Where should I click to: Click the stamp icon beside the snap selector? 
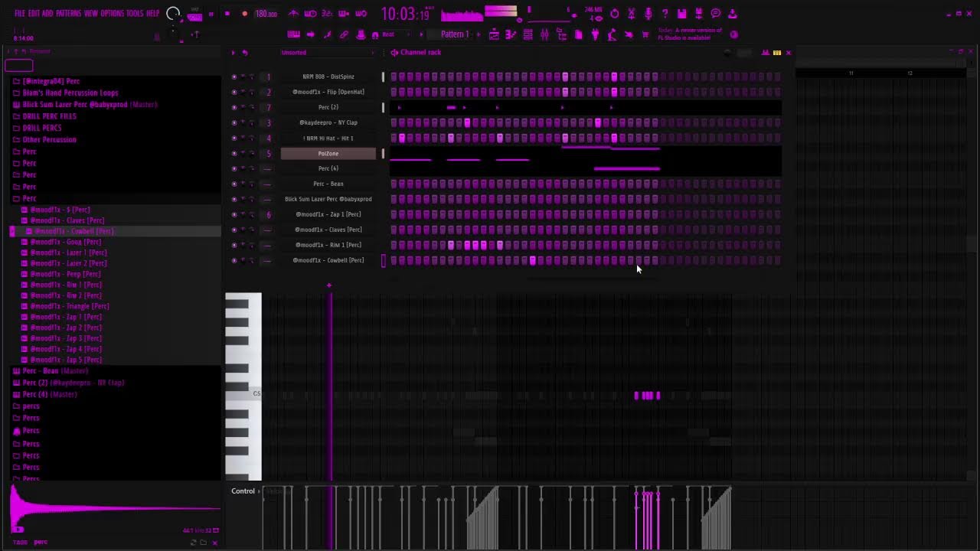pyautogui.click(x=361, y=34)
